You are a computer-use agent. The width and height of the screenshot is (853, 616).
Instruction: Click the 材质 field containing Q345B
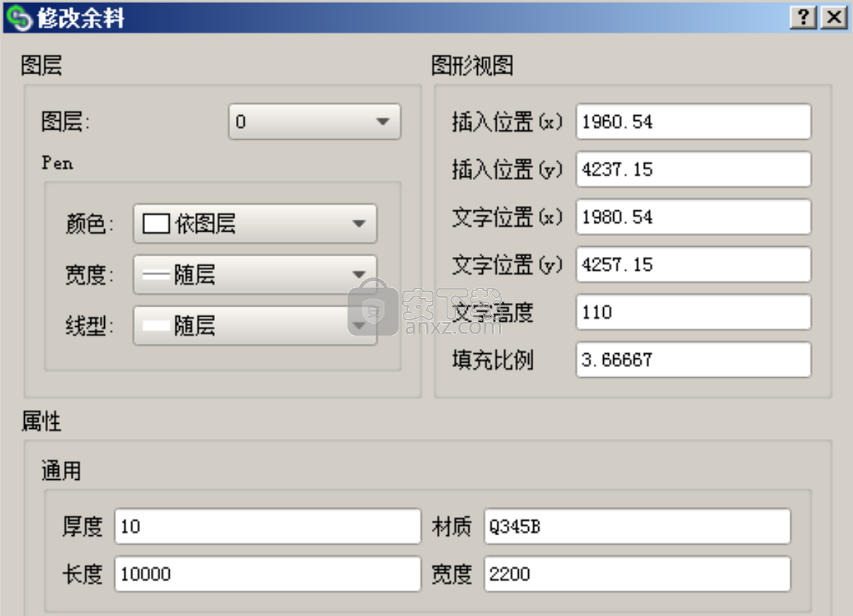coord(637,526)
